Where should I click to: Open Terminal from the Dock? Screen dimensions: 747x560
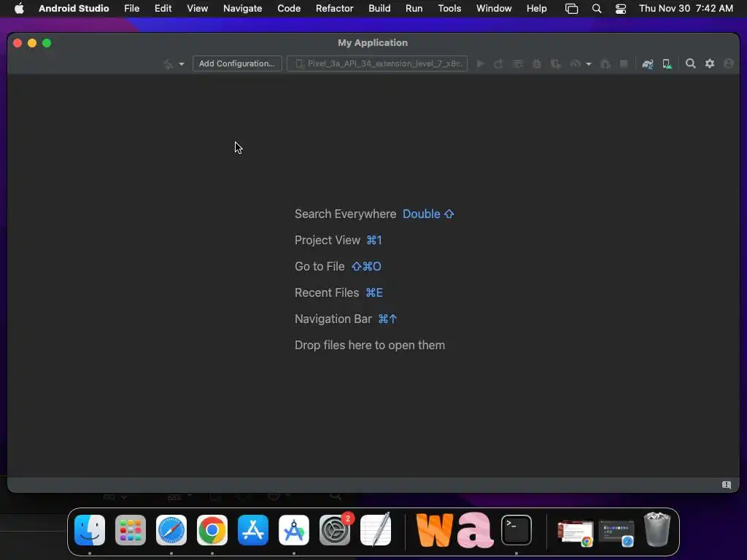[x=516, y=530]
